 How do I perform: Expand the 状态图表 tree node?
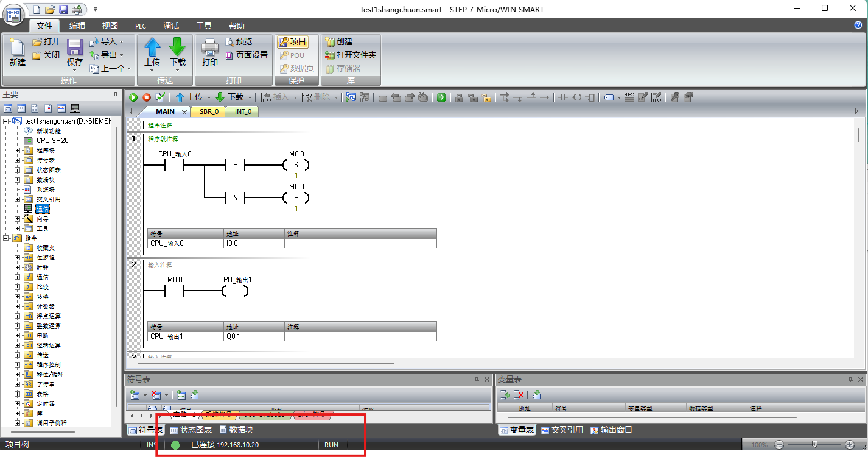click(18, 170)
